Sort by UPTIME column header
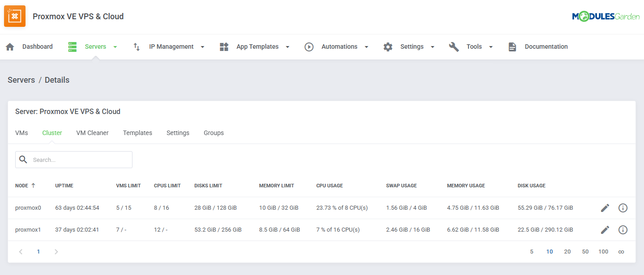This screenshot has width=644, height=275. point(64,186)
